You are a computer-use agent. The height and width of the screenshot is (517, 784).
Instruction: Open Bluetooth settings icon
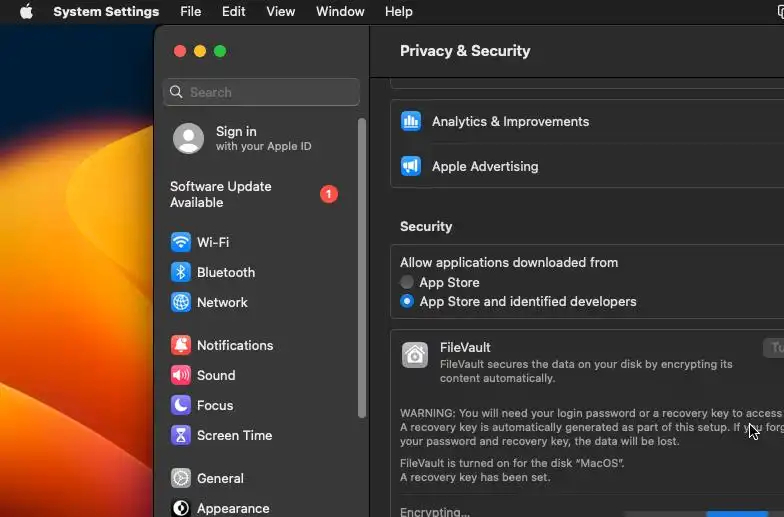pyautogui.click(x=181, y=272)
